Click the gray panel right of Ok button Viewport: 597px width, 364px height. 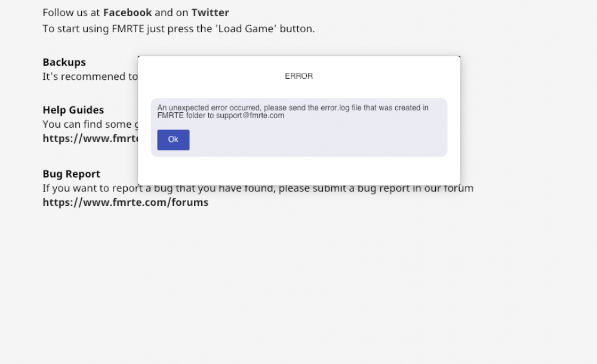(316, 141)
